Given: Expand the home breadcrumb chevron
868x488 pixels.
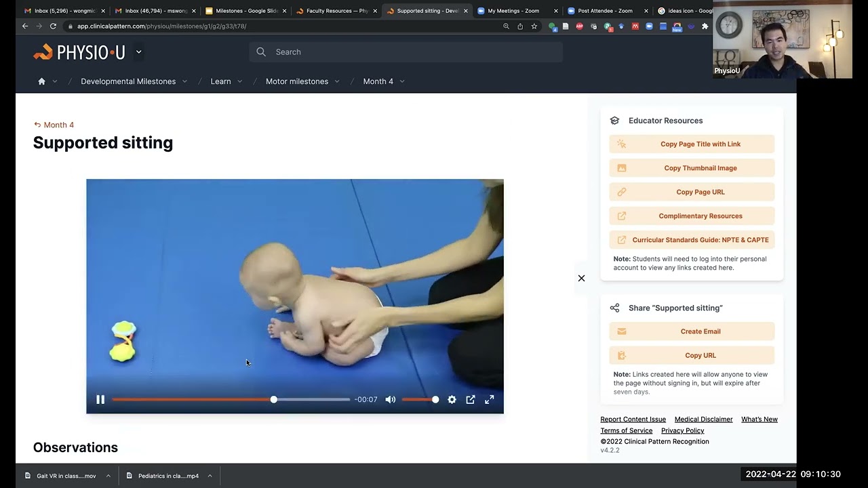Looking at the screenshot, I should click(55, 81).
